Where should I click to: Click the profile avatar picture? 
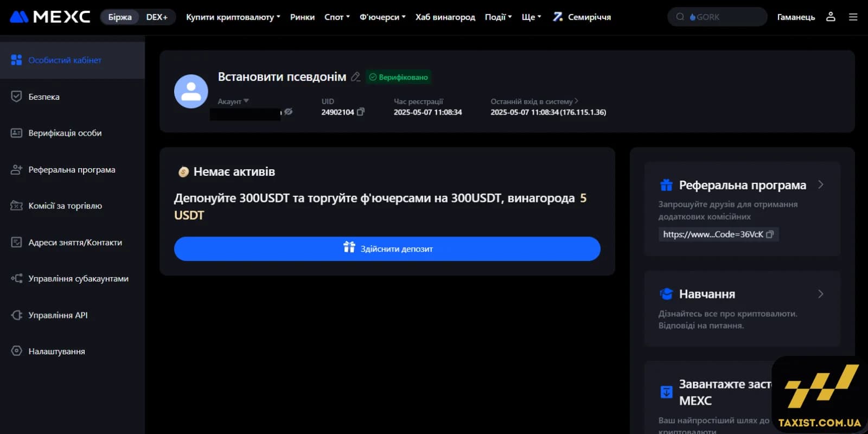click(191, 91)
